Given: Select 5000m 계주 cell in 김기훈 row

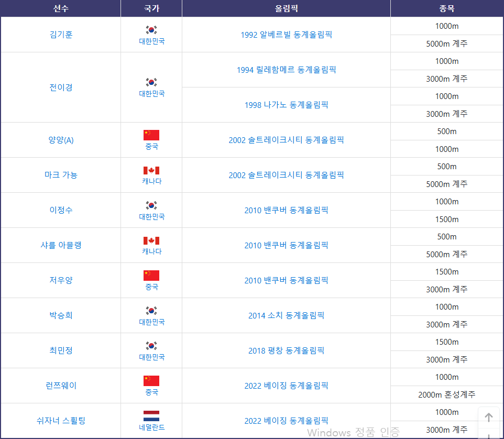Looking at the screenshot, I should click(x=447, y=43).
